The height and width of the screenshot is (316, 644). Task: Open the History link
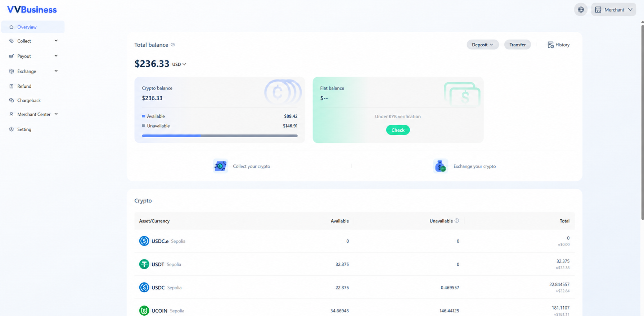pos(559,45)
